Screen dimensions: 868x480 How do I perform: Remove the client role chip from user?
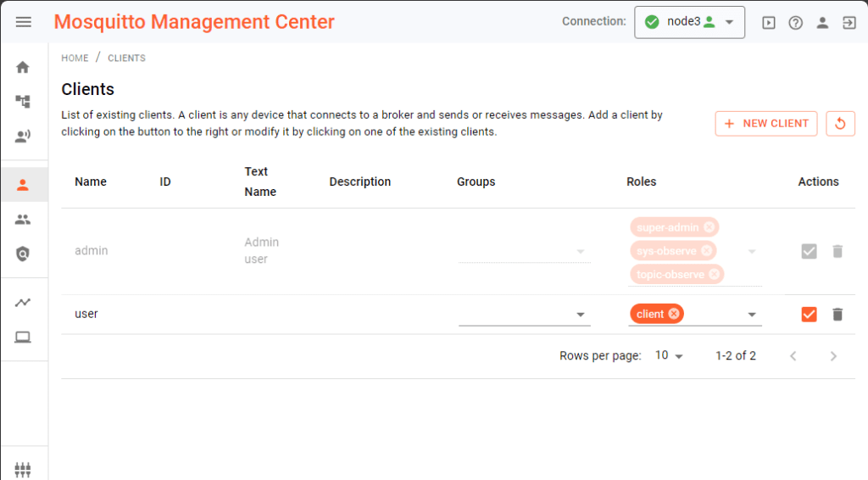click(x=674, y=314)
